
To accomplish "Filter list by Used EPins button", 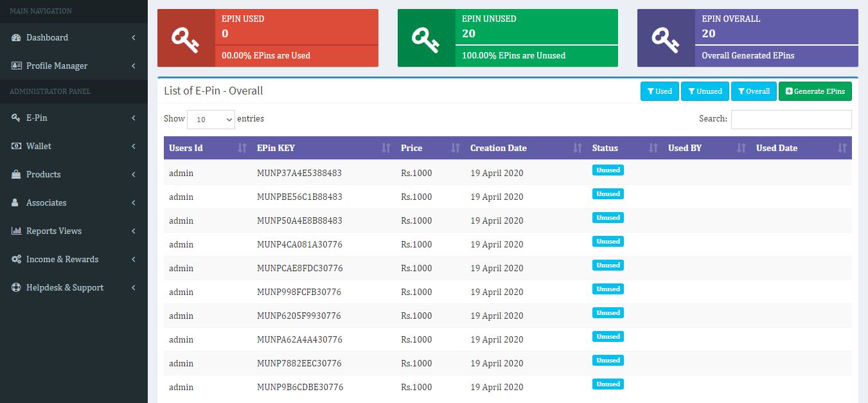I will tap(659, 91).
